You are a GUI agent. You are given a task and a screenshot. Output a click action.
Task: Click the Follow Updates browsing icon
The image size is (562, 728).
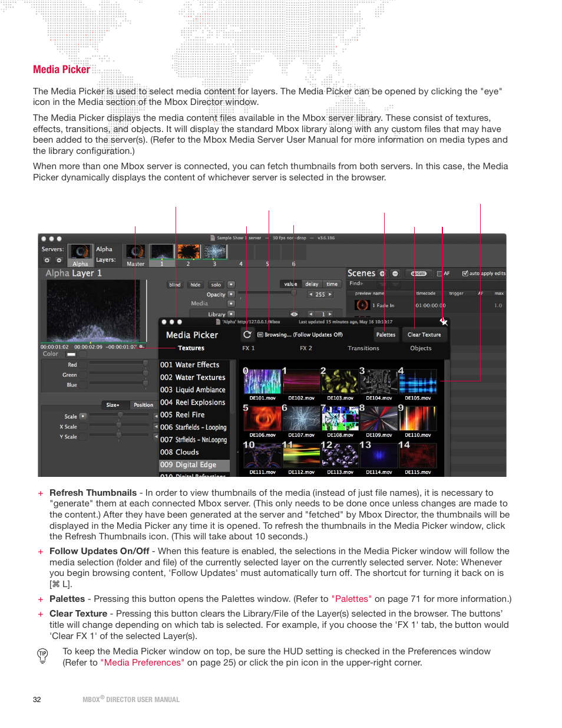(260, 335)
